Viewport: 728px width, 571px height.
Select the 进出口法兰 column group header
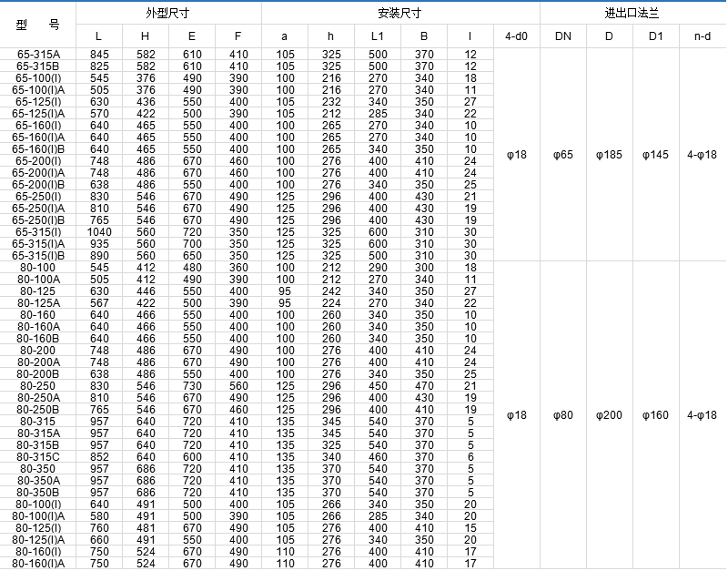tap(632, 14)
